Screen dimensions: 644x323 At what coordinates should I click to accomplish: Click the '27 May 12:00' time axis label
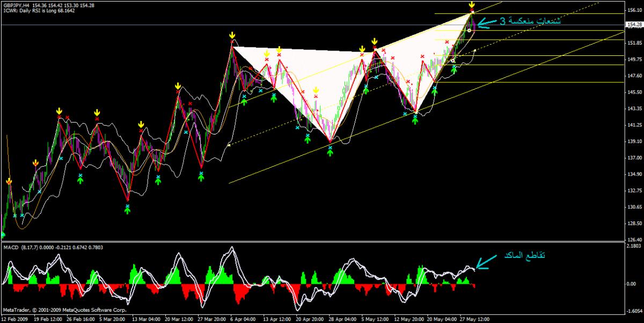point(474,318)
